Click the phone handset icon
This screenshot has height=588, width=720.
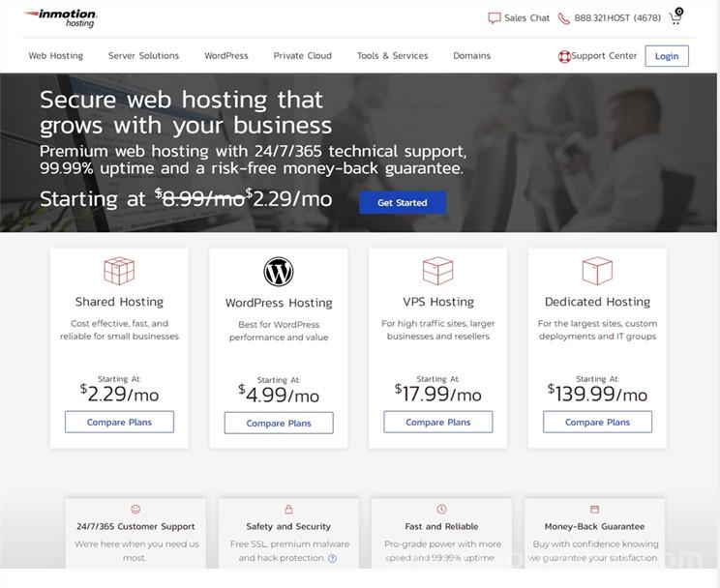563,18
